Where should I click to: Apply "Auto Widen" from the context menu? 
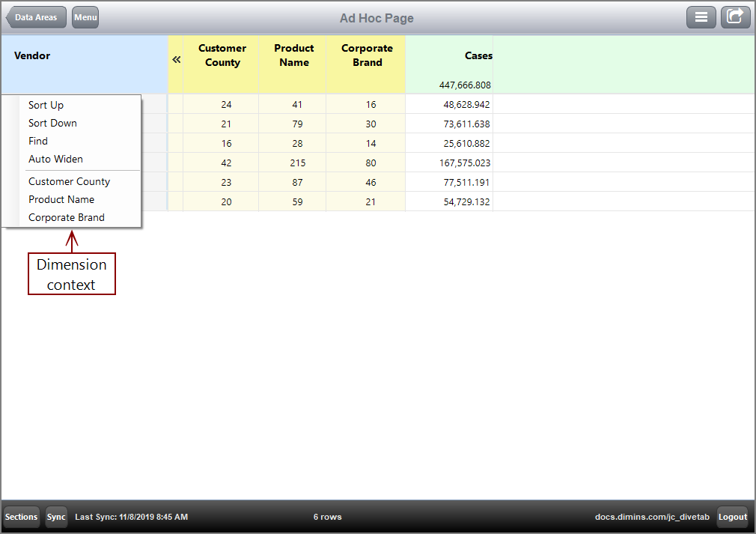point(55,159)
